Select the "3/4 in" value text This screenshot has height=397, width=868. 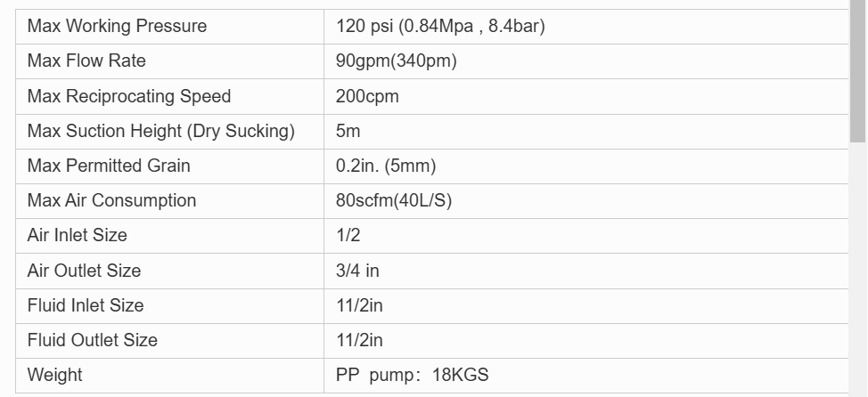357,271
